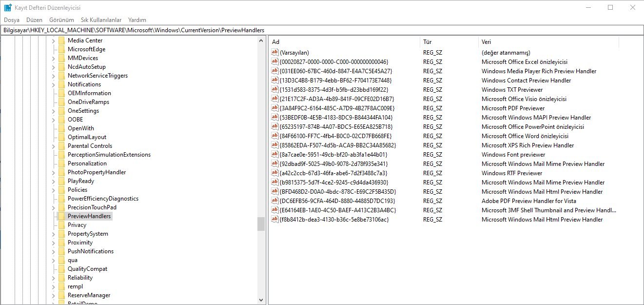Click the registry path address bar
644x305 pixels.
point(322,30)
